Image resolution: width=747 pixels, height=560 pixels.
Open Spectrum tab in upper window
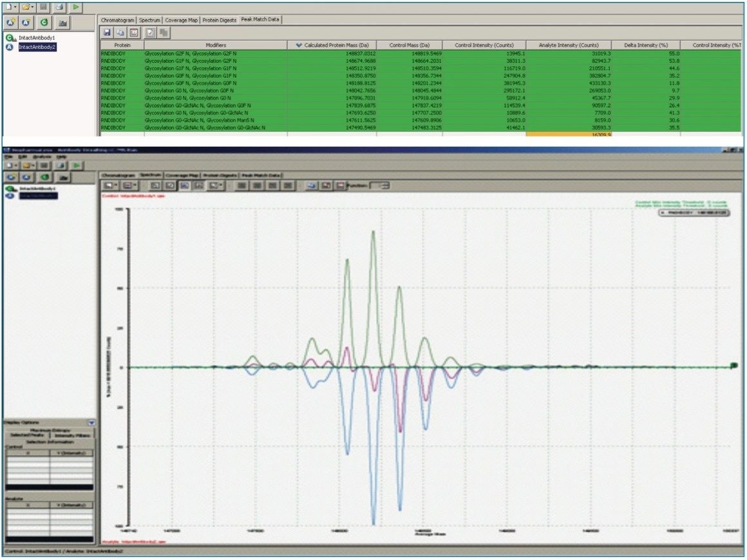point(149,21)
